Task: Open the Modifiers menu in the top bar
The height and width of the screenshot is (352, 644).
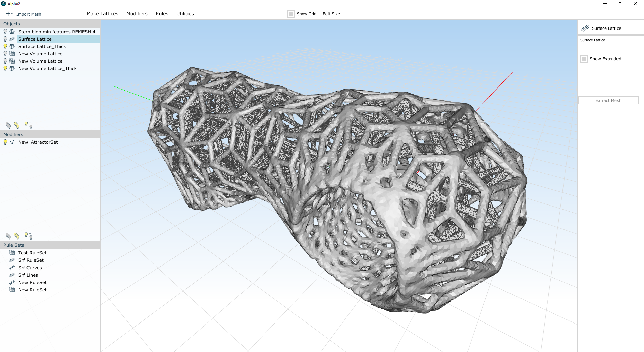Action: tap(137, 14)
